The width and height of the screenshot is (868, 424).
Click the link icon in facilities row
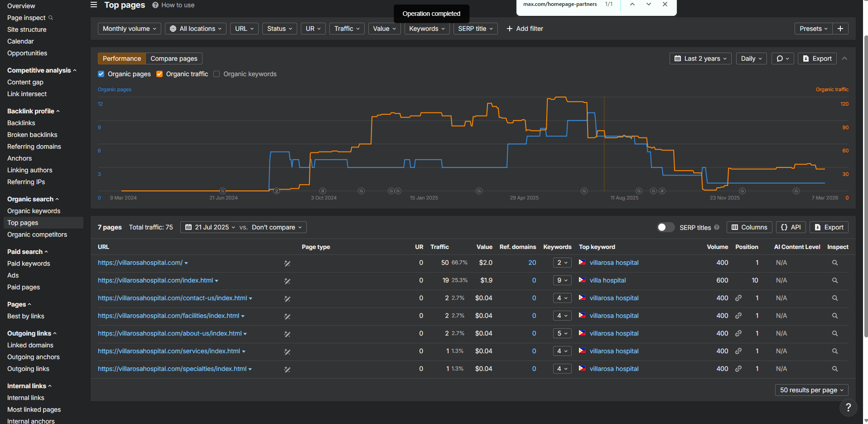point(738,316)
